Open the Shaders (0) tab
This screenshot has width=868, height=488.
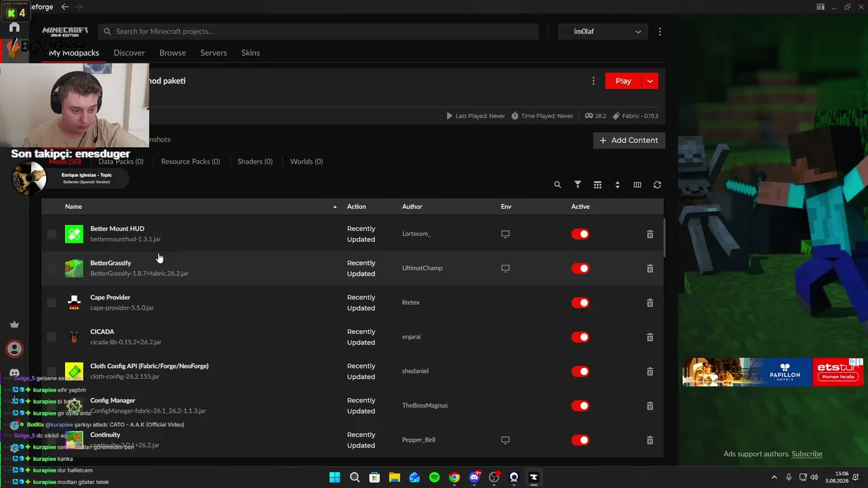click(255, 161)
